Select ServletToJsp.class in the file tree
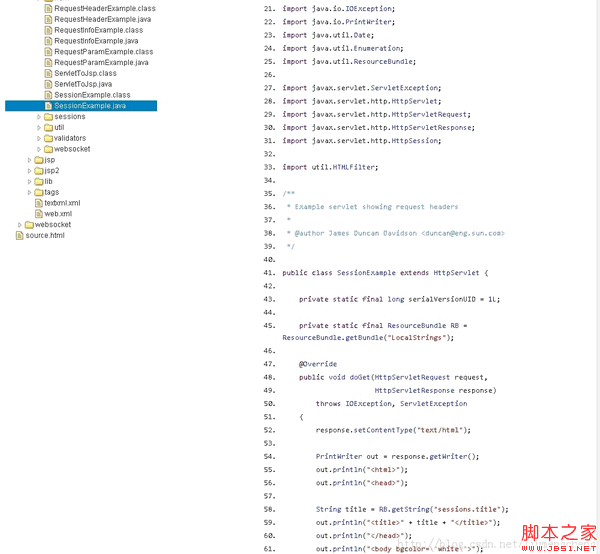 (85, 73)
